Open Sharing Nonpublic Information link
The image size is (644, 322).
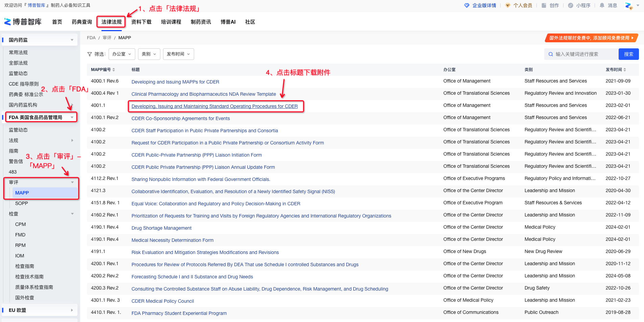201,179
